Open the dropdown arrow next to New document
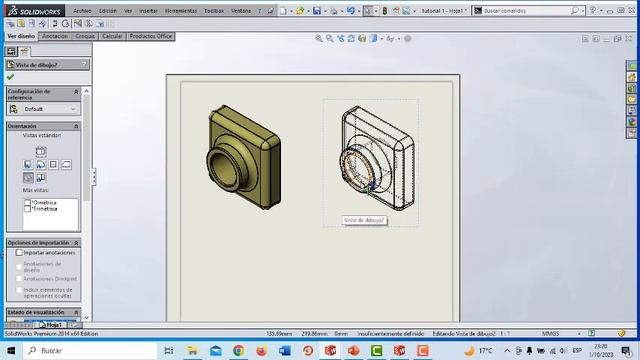640x360 pixels. click(291, 11)
